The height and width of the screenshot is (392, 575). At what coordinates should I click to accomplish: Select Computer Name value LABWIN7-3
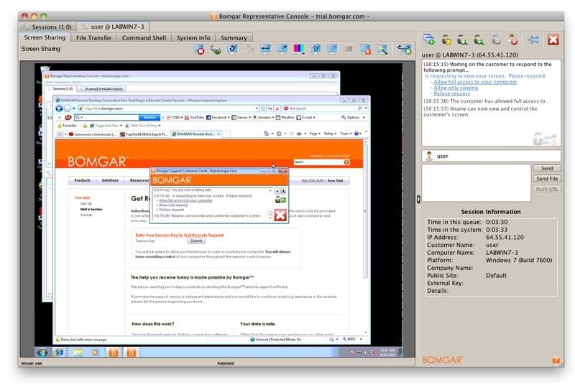click(502, 253)
